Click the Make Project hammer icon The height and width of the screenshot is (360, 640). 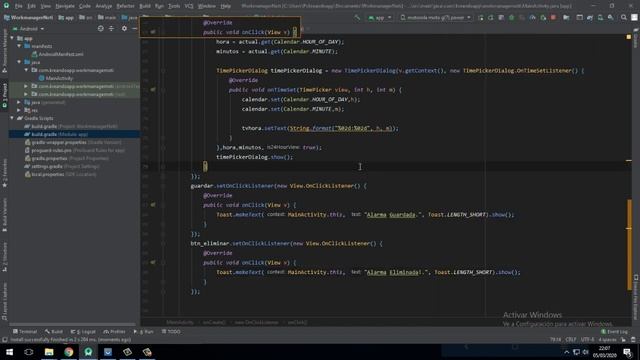(x=358, y=18)
